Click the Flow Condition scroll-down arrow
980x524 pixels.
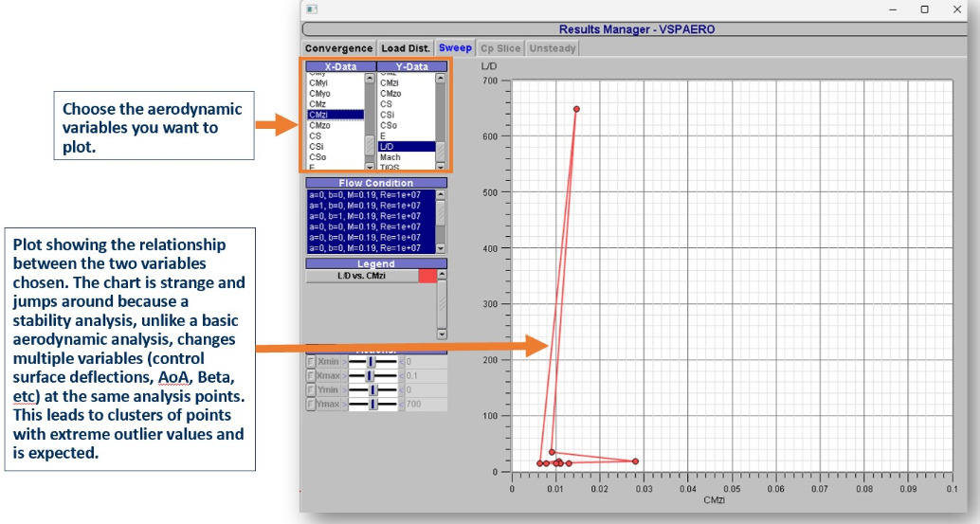(x=441, y=248)
